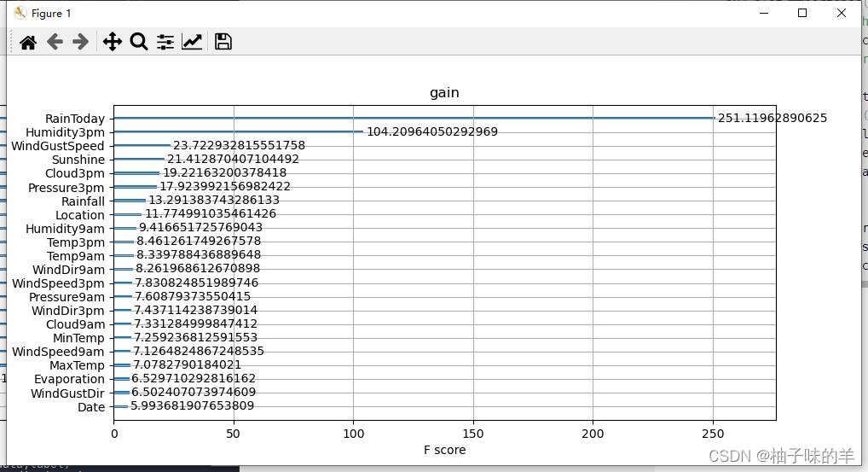Open Configure subplots sliders icon
This screenshot has width=868, height=472.
click(165, 42)
